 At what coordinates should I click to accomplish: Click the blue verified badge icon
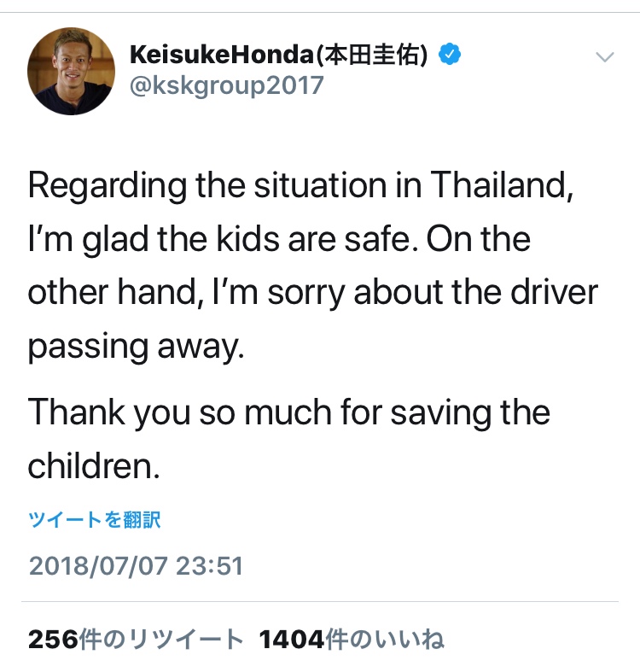pos(450,54)
